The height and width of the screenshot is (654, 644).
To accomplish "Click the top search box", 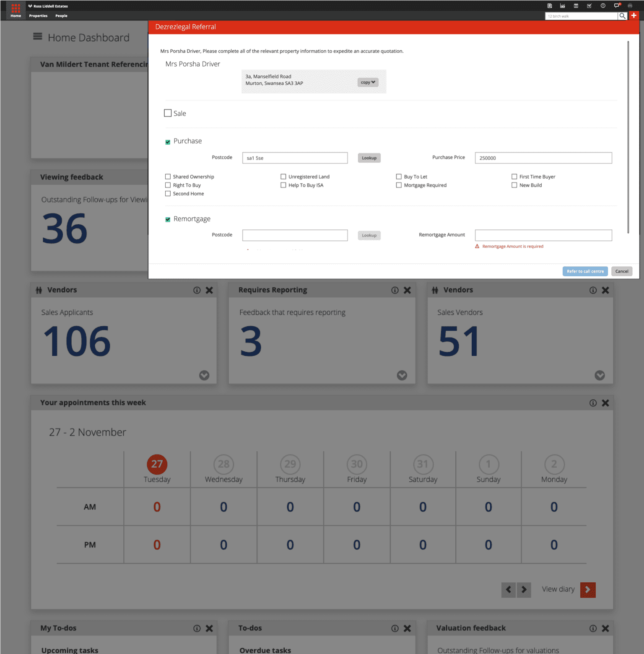I will [x=581, y=16].
